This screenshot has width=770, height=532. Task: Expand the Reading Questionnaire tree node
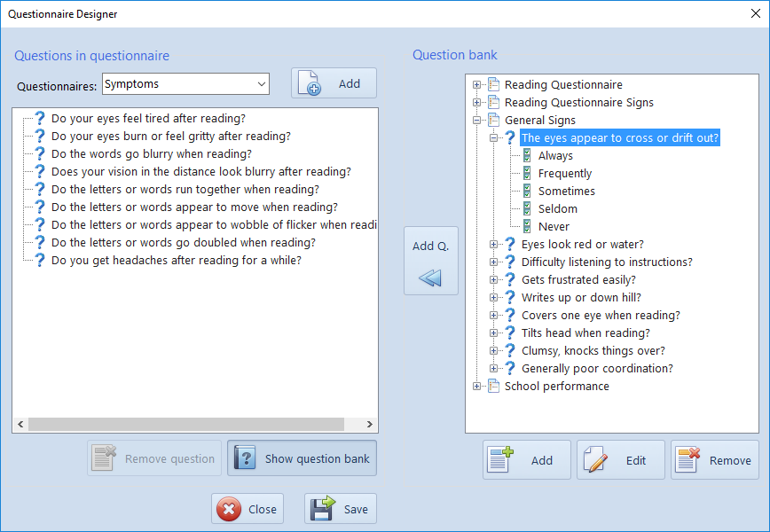pos(477,85)
